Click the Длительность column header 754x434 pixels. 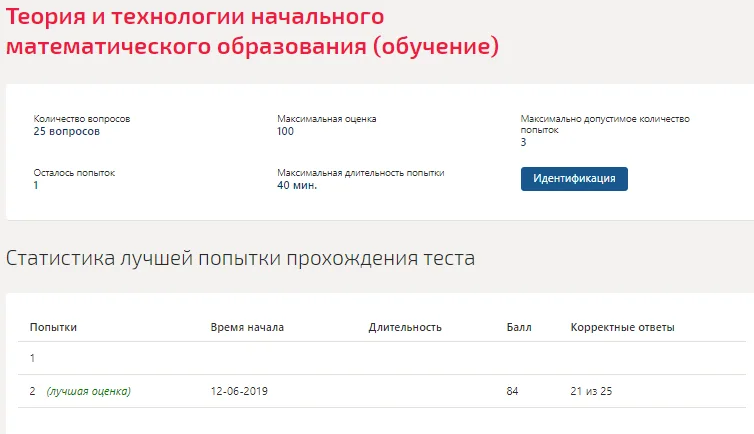[x=405, y=327]
